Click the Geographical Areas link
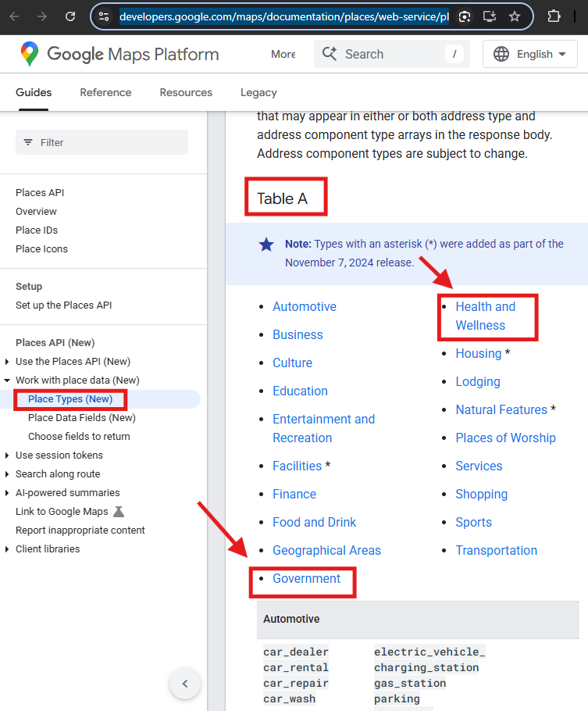Screen dimensions: 588x711 click(x=326, y=550)
